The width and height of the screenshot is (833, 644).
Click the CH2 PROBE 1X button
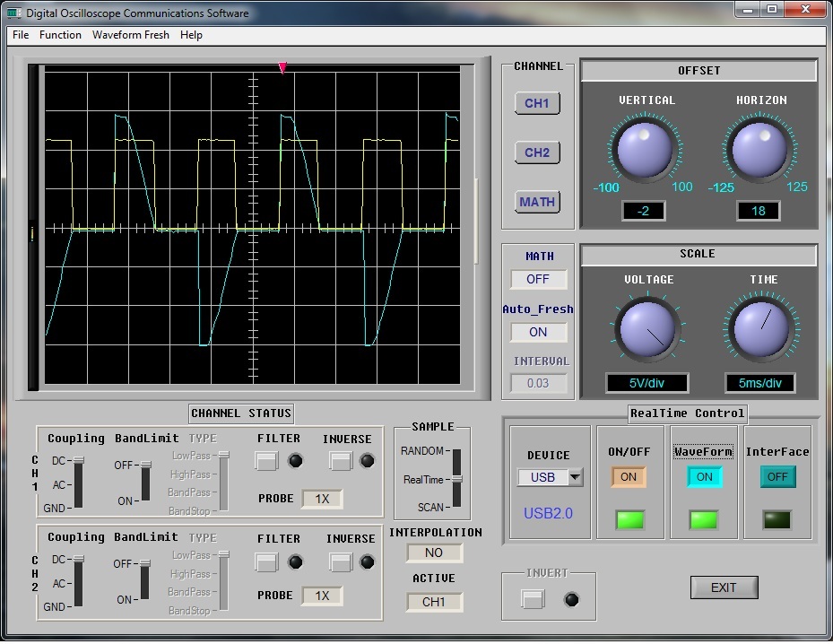coord(322,596)
